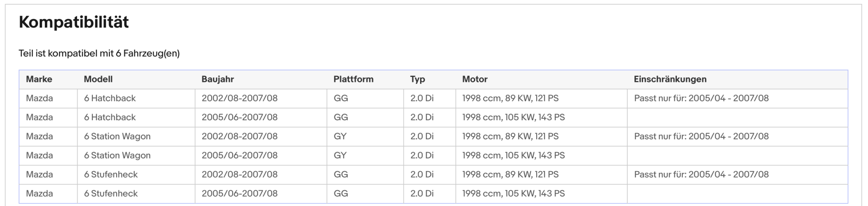The height and width of the screenshot is (206, 868).
Task: Click Baujahr 2002/08-2007/08 of the Station Wagon row
Action: point(239,136)
